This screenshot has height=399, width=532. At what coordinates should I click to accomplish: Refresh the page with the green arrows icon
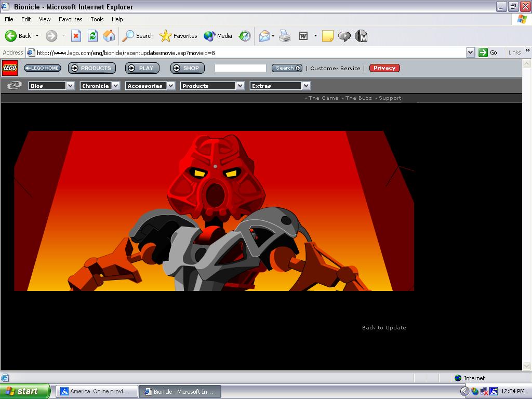[92, 36]
